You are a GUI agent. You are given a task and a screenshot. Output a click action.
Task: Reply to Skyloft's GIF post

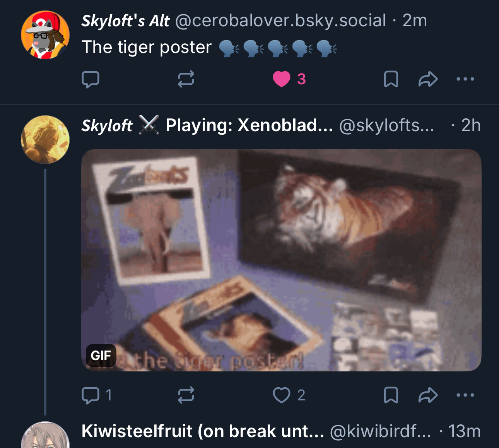91,395
